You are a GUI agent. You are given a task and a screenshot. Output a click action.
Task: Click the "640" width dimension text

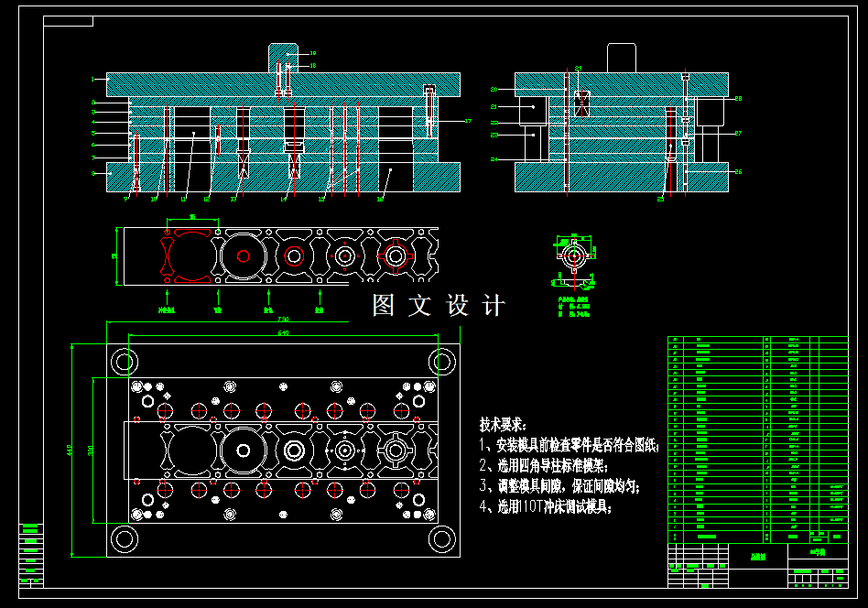(283, 332)
